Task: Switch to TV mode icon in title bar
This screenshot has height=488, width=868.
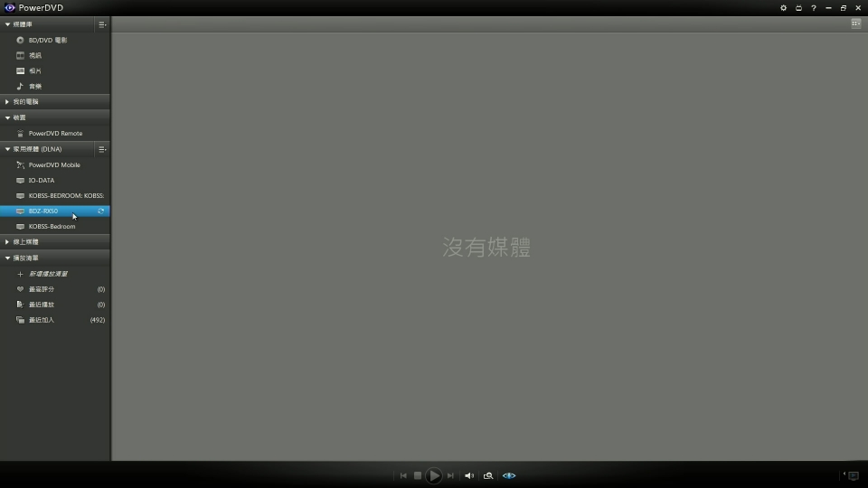Action: pos(798,8)
